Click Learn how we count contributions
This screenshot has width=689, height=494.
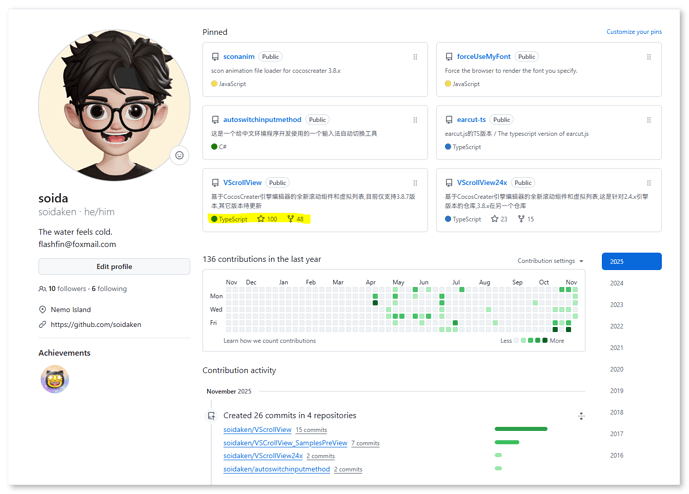(x=269, y=341)
